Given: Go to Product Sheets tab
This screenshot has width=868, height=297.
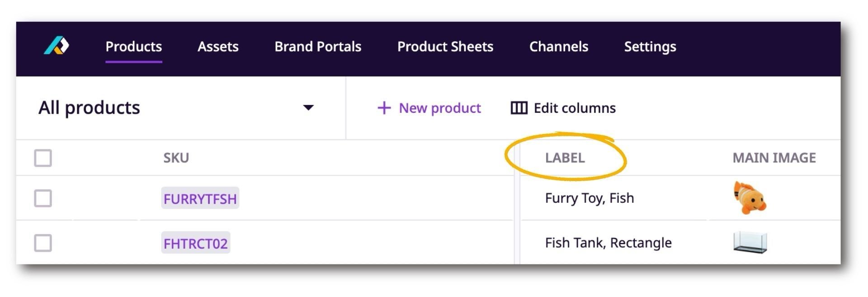Looking at the screenshot, I should click(x=445, y=47).
